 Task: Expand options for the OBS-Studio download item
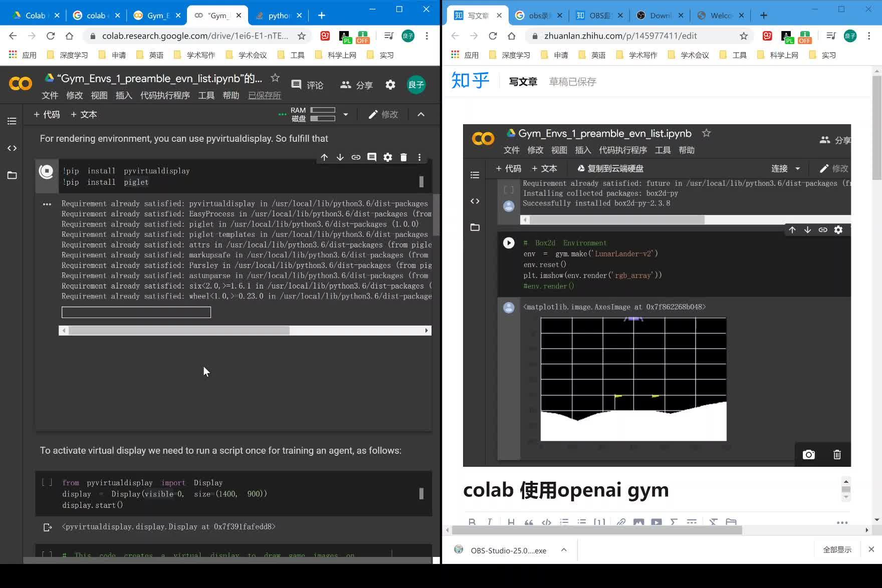pos(564,550)
